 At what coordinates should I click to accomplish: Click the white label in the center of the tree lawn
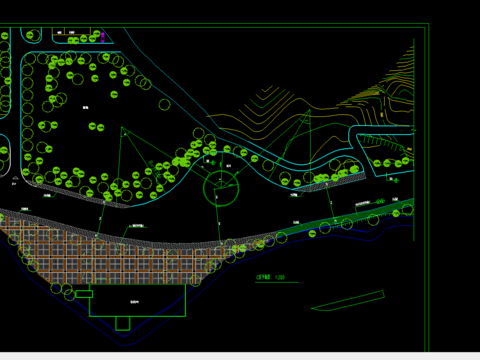click(86, 108)
